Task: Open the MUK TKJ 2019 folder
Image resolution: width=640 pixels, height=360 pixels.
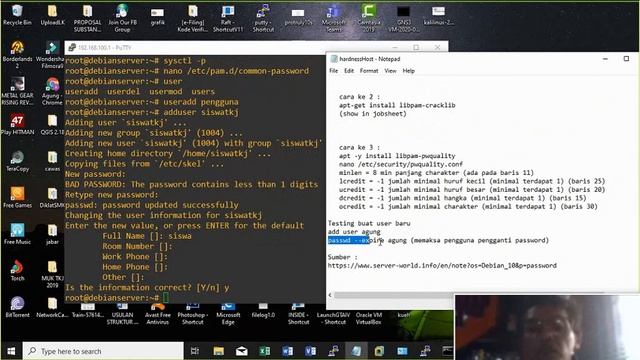Action: click(x=52, y=273)
